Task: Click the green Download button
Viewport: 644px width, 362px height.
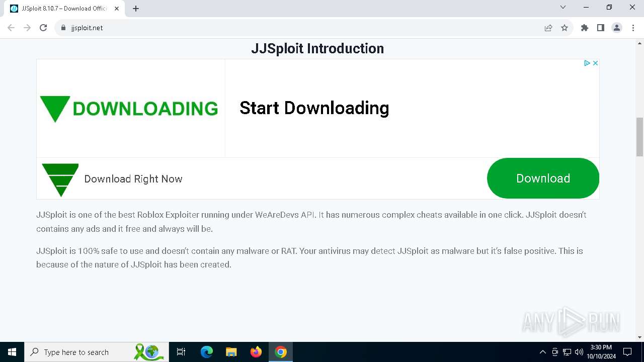Action: pos(543,178)
